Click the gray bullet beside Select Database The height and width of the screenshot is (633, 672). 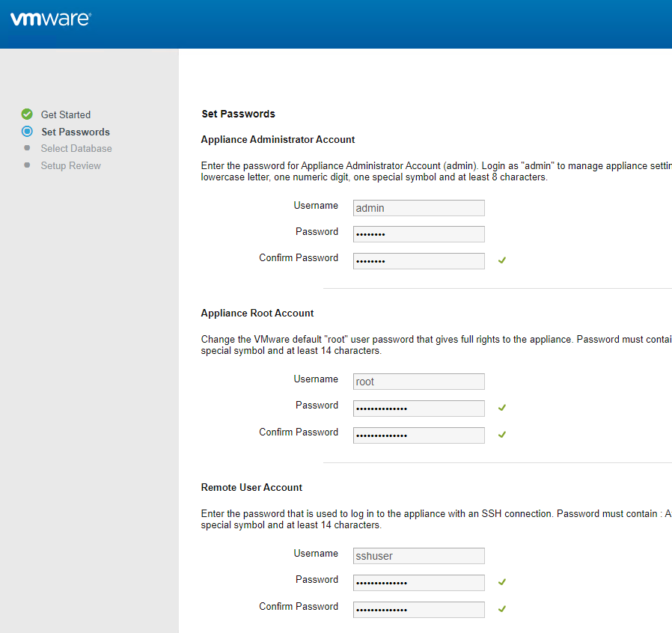[27, 148]
